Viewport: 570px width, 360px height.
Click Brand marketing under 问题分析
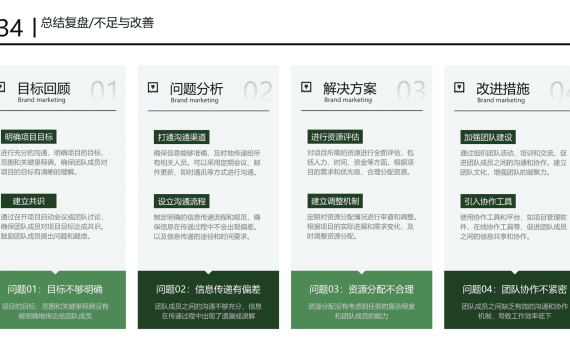click(194, 100)
